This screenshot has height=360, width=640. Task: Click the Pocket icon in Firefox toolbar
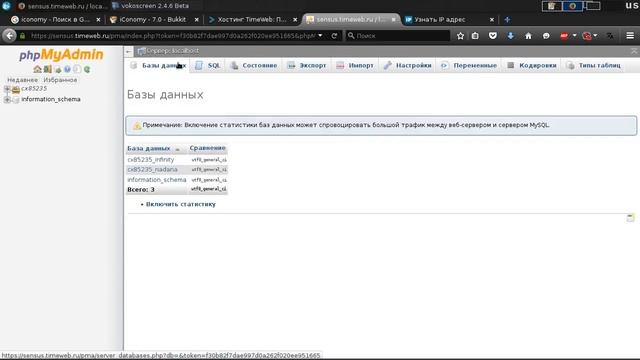pyautogui.click(x=493, y=36)
